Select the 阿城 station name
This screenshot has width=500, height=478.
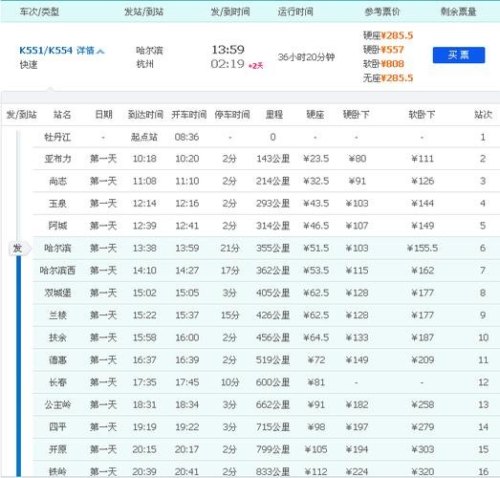(58, 226)
